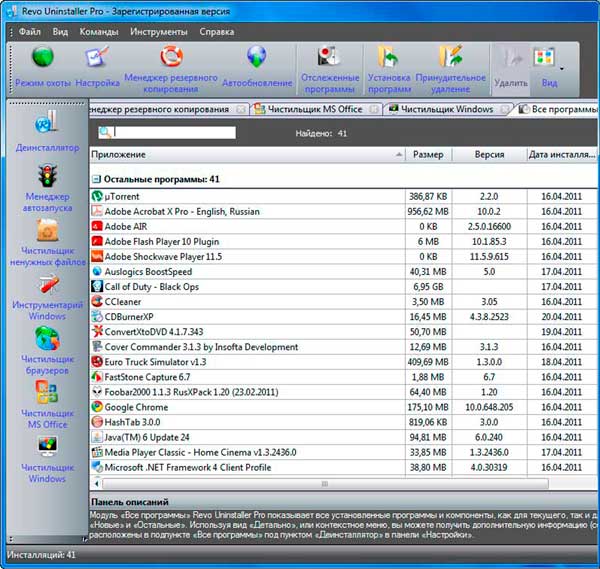Open Чистильщик браузеров in the sidebar
The image size is (600, 569).
[x=47, y=351]
